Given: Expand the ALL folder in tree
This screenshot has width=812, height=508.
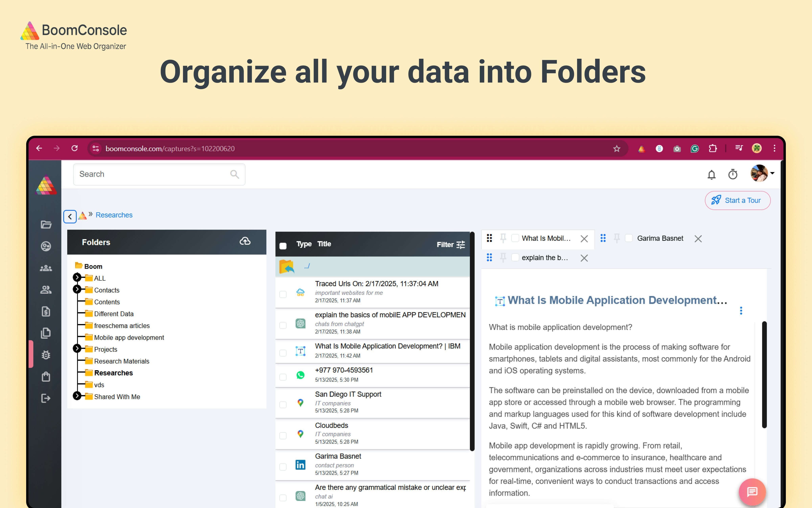Looking at the screenshot, I should click(x=77, y=277).
